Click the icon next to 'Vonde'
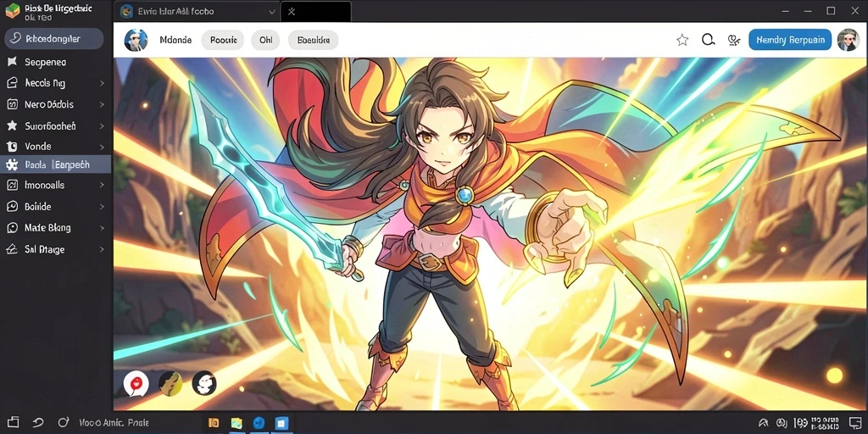 coord(12,146)
